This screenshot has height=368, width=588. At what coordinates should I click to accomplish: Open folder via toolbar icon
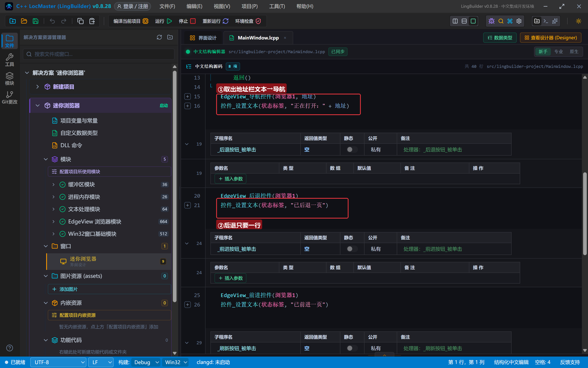(x=24, y=21)
